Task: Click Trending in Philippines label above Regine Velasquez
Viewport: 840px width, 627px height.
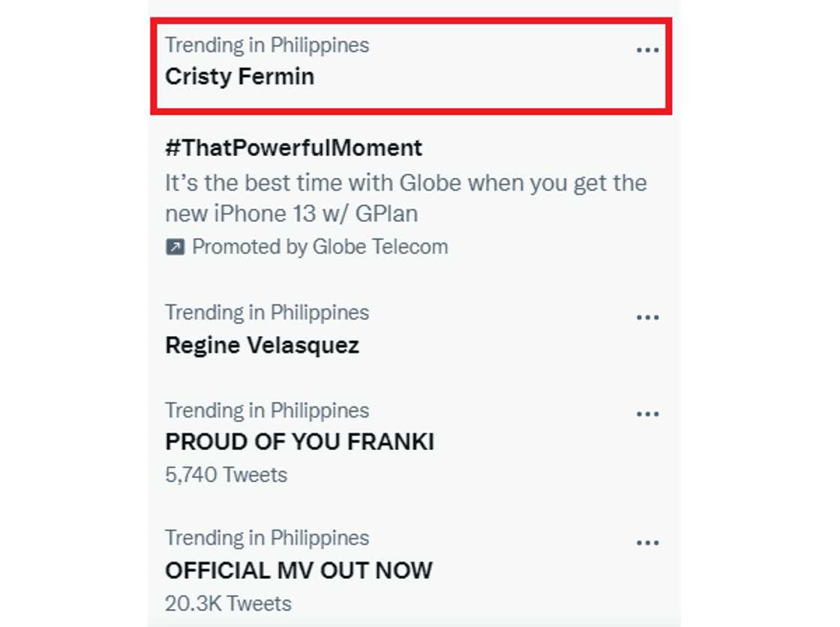Action: [267, 312]
